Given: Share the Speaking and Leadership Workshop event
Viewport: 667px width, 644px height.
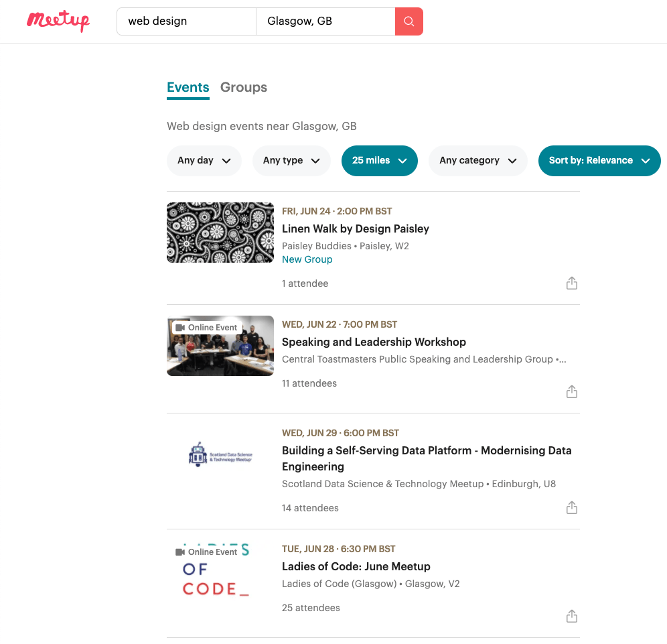Looking at the screenshot, I should click(x=571, y=391).
